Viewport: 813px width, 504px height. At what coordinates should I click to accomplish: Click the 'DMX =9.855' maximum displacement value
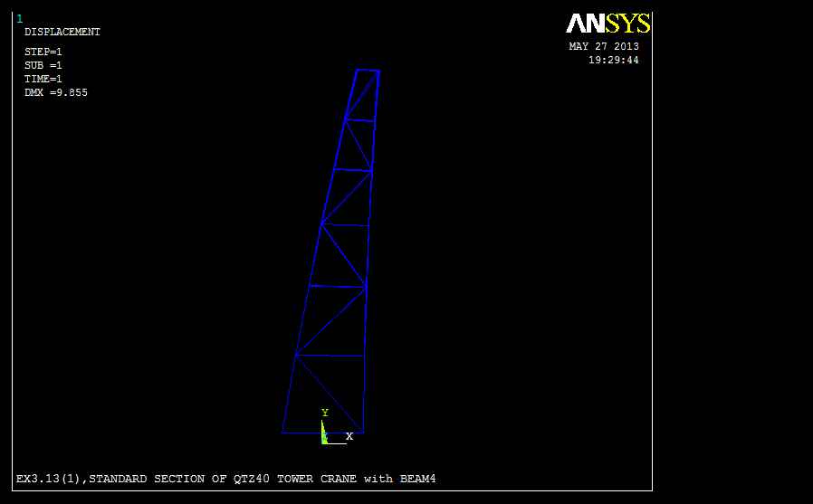pyautogui.click(x=56, y=92)
